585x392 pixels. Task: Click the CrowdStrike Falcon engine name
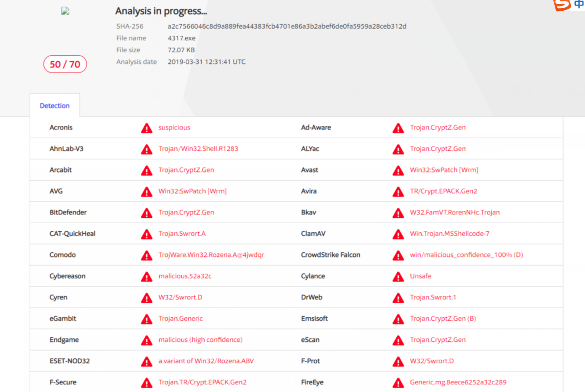[x=331, y=255]
